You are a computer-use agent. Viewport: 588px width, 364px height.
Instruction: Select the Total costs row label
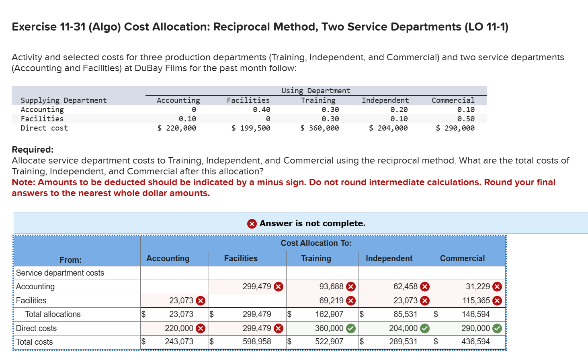[34, 342]
